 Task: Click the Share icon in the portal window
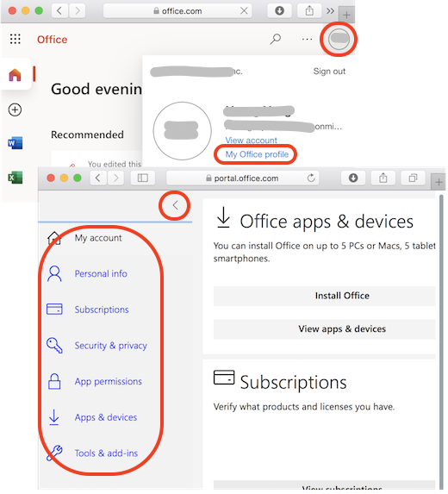coord(383,178)
